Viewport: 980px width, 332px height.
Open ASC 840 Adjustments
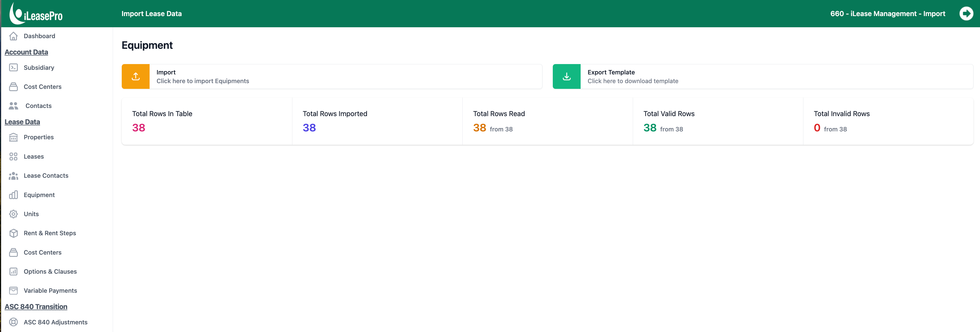[55, 322]
